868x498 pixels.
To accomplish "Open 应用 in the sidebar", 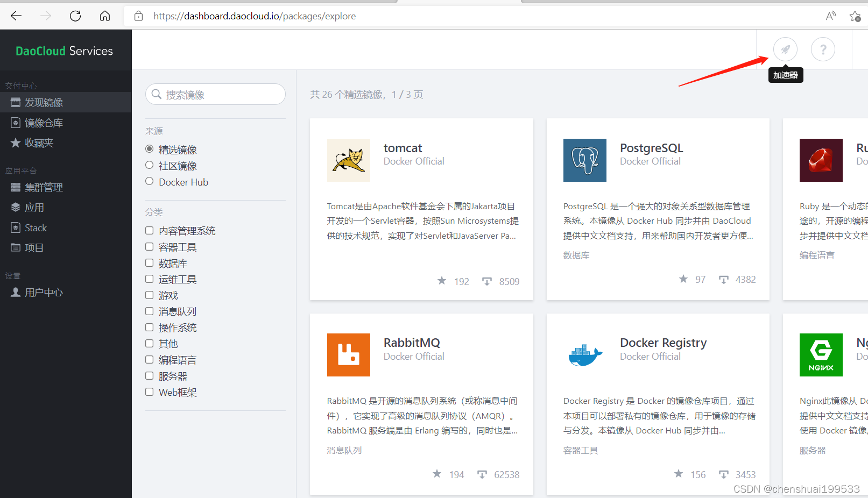I will (66, 208).
